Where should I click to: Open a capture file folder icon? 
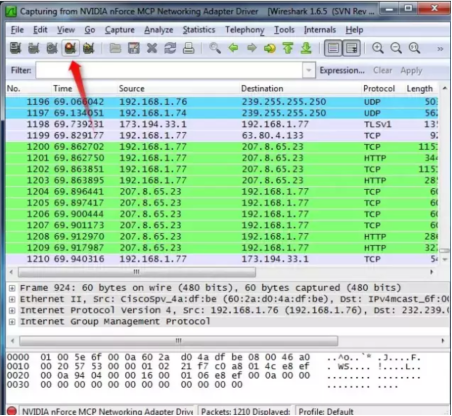[115, 48]
